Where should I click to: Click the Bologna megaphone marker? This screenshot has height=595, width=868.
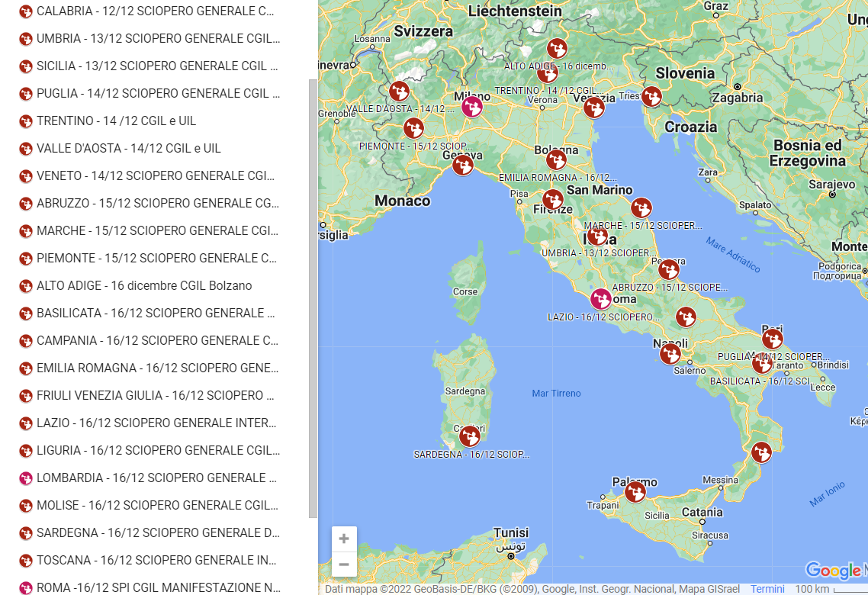[556, 159]
